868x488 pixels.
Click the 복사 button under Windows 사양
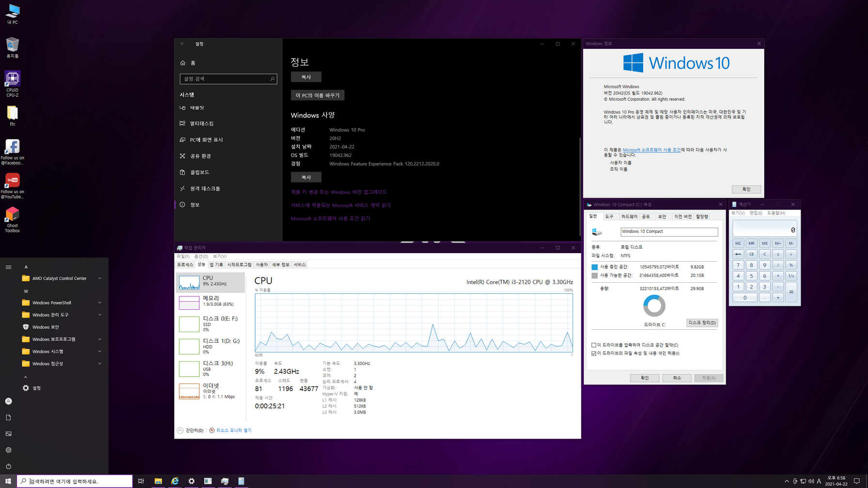point(306,177)
